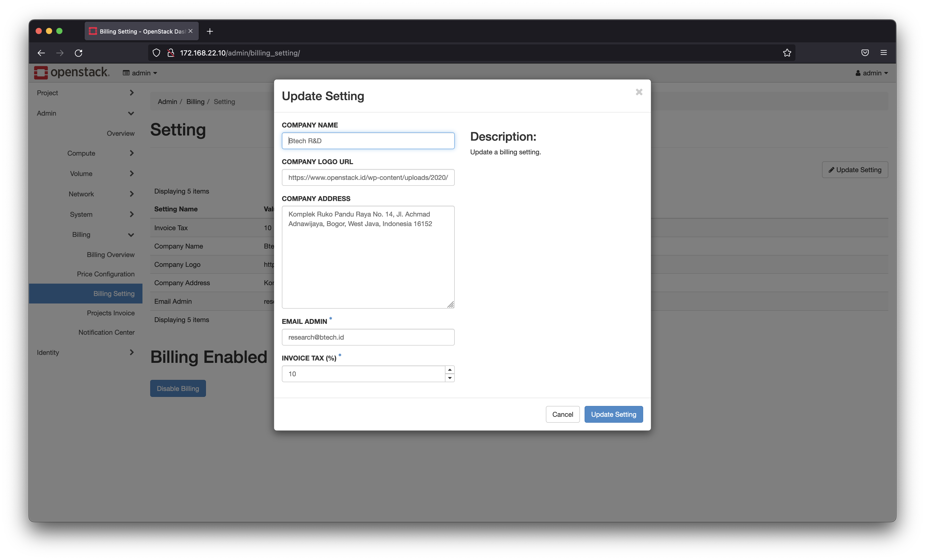Image resolution: width=925 pixels, height=560 pixels.
Task: Expand the Identity section in the sidebar
Action: coord(86,353)
